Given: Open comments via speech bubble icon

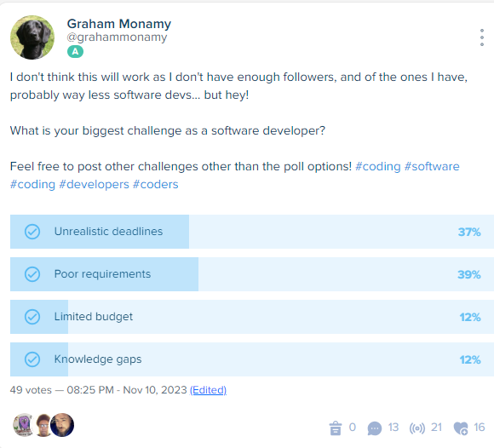Looking at the screenshot, I should point(374,428).
